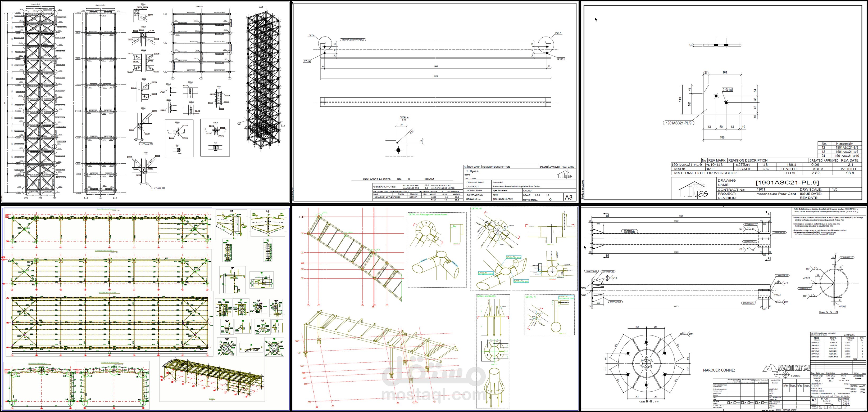Image resolution: width=868 pixels, height=412 pixels.
Task: Click the projection symbol beside 1 UNITE(s)
Action: 782,375
